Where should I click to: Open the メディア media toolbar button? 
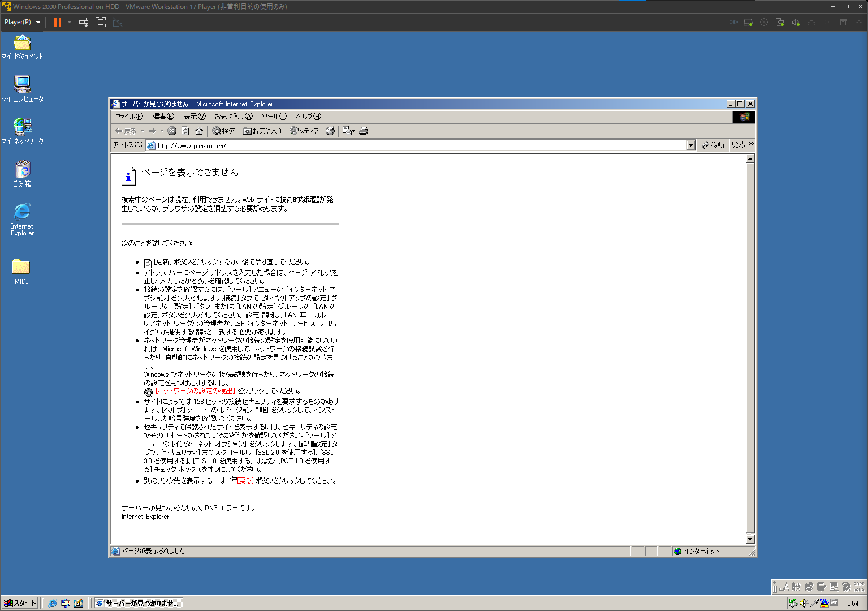304,131
